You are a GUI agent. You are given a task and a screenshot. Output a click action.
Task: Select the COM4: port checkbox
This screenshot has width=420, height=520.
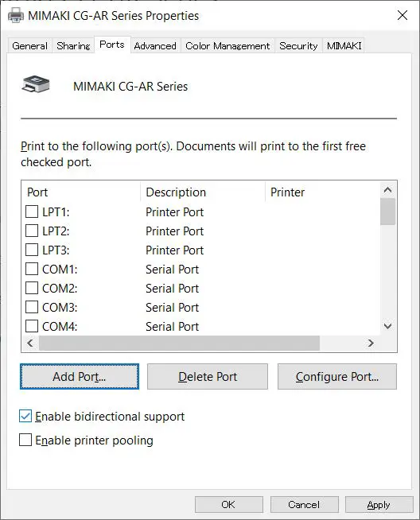32,326
